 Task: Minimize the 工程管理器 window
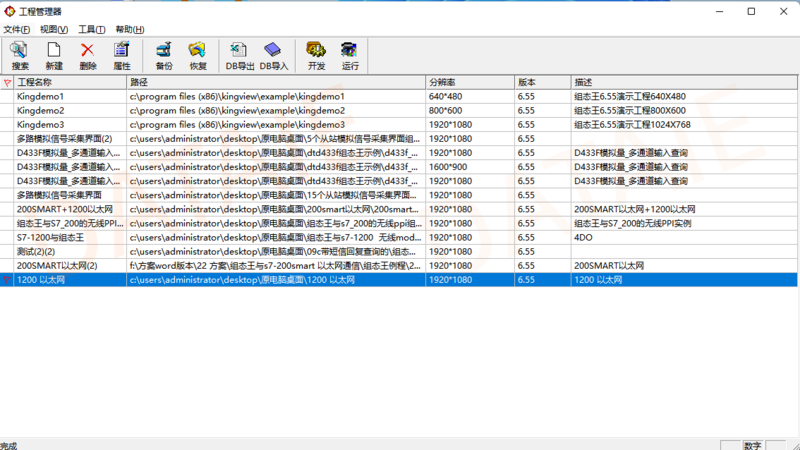pos(719,11)
